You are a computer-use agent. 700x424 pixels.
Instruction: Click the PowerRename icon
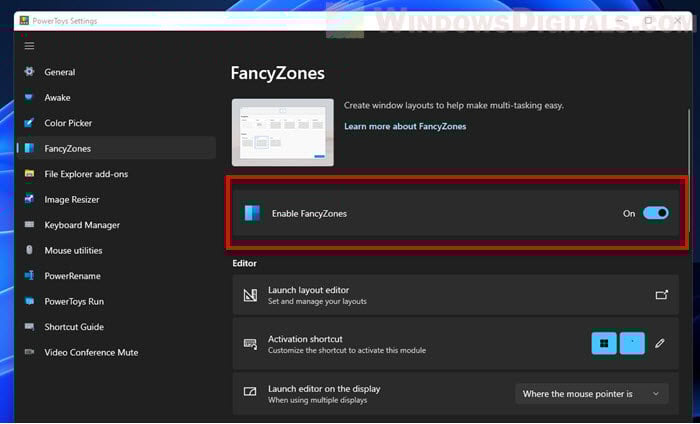pos(29,275)
